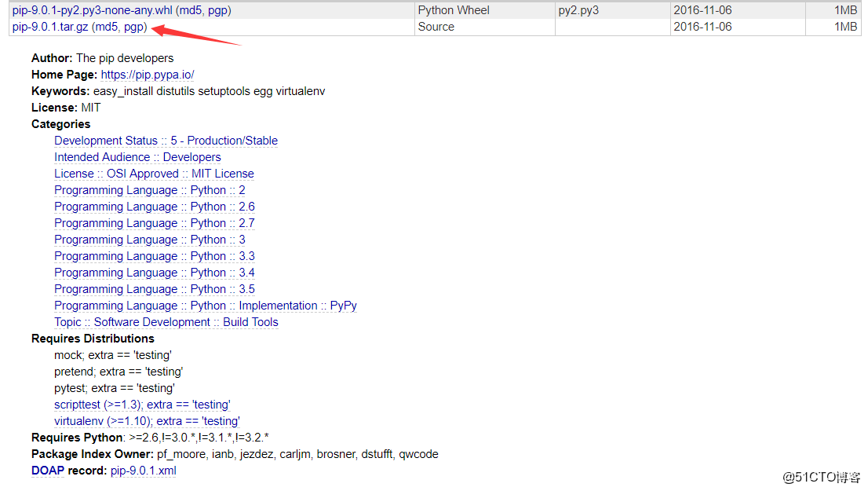The image size is (868, 491).
Task: Select the 1MB size in the tar.gz row
Action: (x=845, y=27)
